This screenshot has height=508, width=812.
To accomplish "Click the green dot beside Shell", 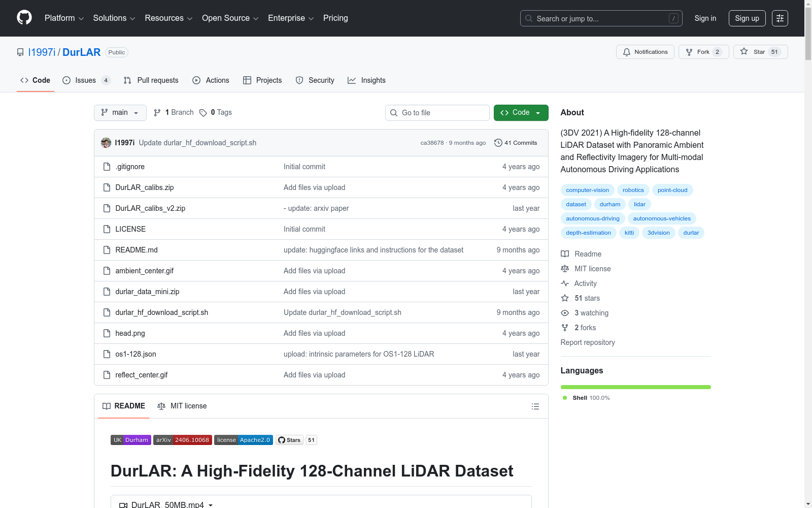I will [565, 398].
